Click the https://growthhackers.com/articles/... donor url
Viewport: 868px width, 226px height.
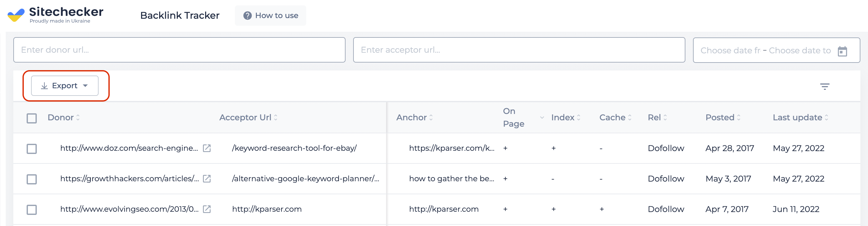point(129,178)
